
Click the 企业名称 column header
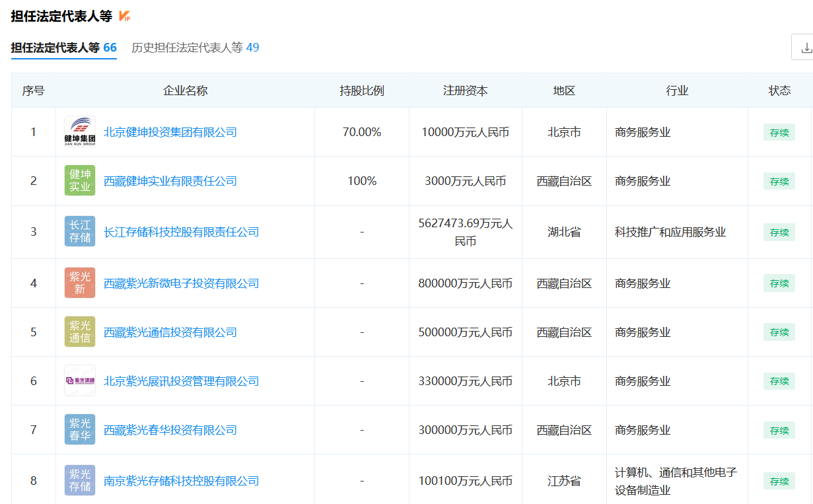click(x=186, y=90)
